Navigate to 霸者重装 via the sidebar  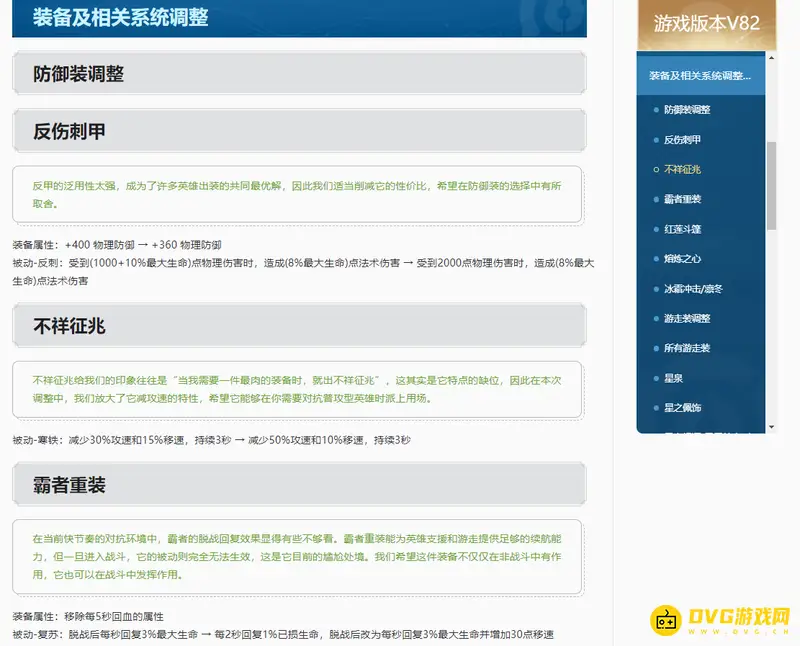tap(683, 200)
